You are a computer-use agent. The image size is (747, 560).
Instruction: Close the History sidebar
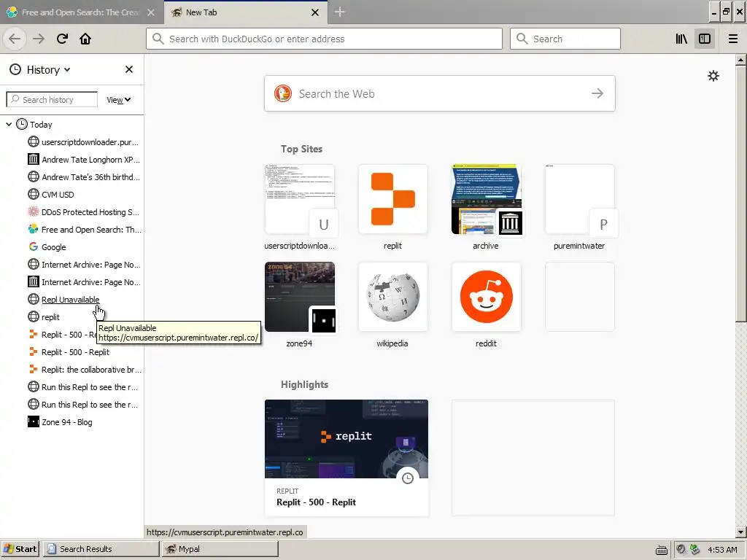tap(128, 69)
